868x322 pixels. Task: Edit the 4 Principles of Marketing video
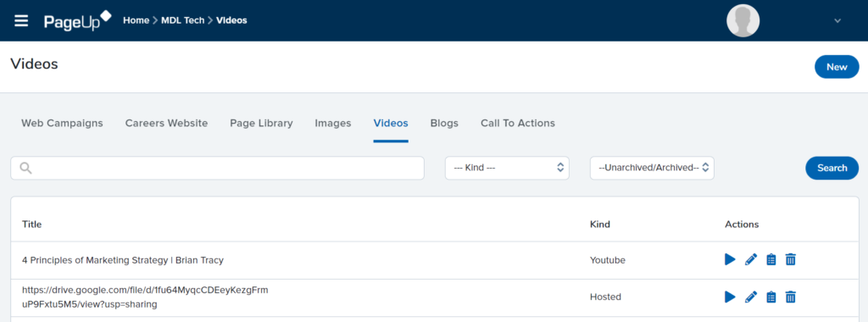(x=751, y=259)
